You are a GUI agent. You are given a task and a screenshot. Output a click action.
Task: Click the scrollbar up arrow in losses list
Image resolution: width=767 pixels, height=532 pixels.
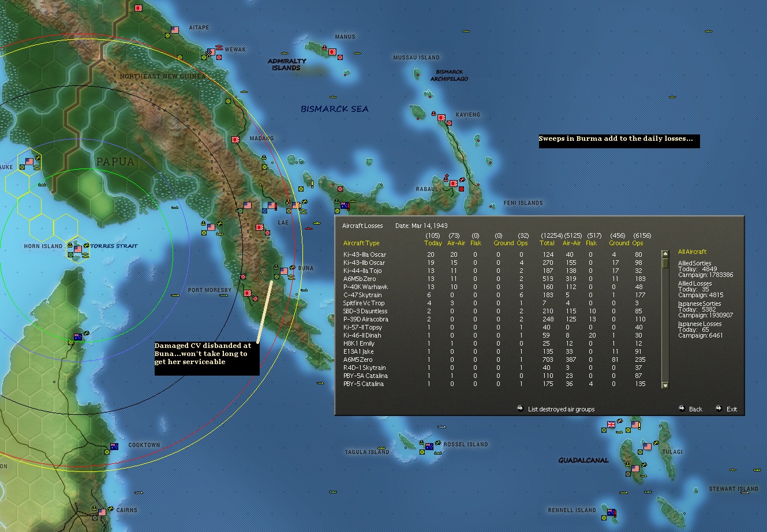665,253
